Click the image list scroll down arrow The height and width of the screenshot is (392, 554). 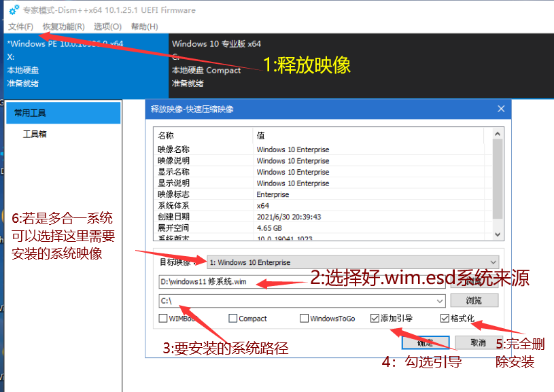pyautogui.click(x=498, y=234)
